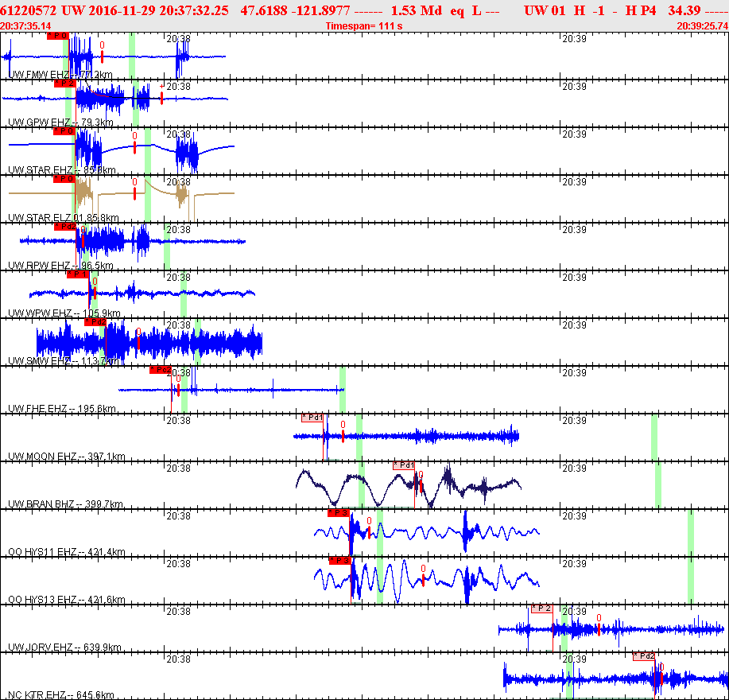This screenshot has width=729, height=700.
Task: Click the 34.39 value in header
Action: 684,10
